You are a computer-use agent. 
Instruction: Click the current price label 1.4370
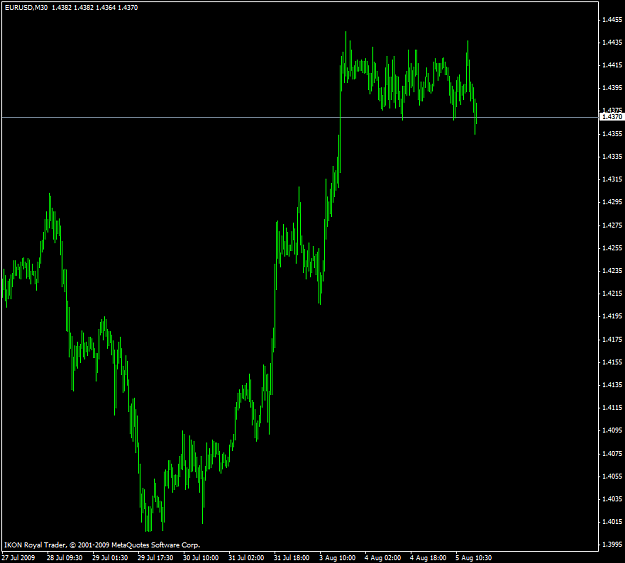(612, 117)
